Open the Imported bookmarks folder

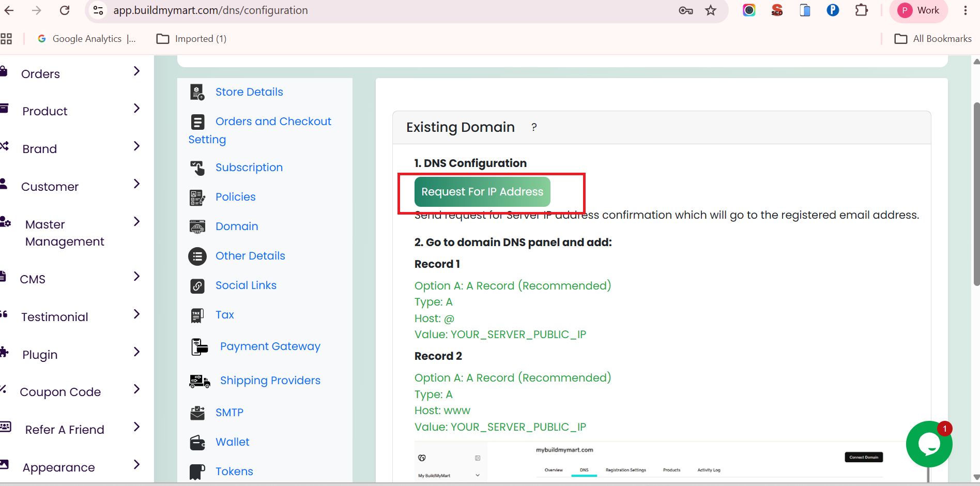pos(192,39)
